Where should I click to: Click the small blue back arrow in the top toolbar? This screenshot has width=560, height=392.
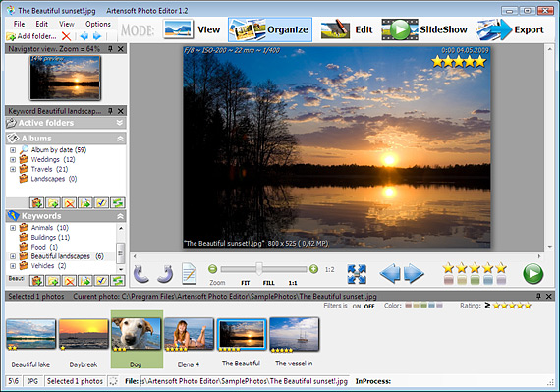(84, 36)
